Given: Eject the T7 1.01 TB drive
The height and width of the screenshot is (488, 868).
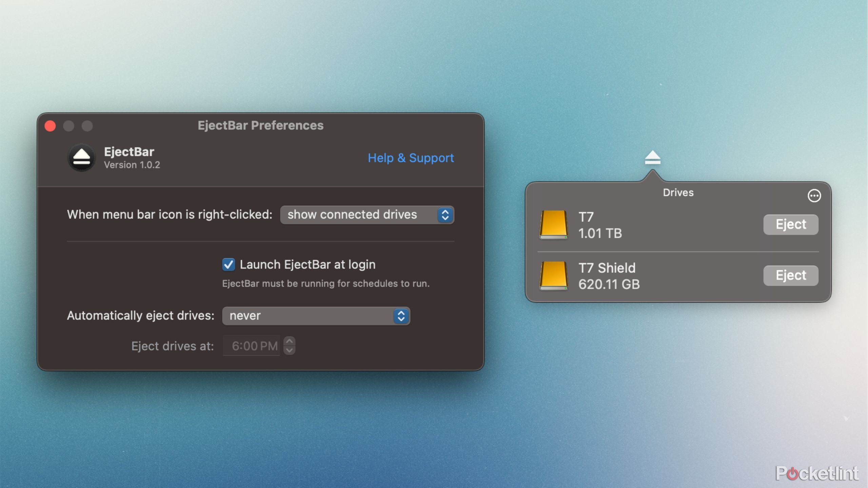Looking at the screenshot, I should click(790, 224).
